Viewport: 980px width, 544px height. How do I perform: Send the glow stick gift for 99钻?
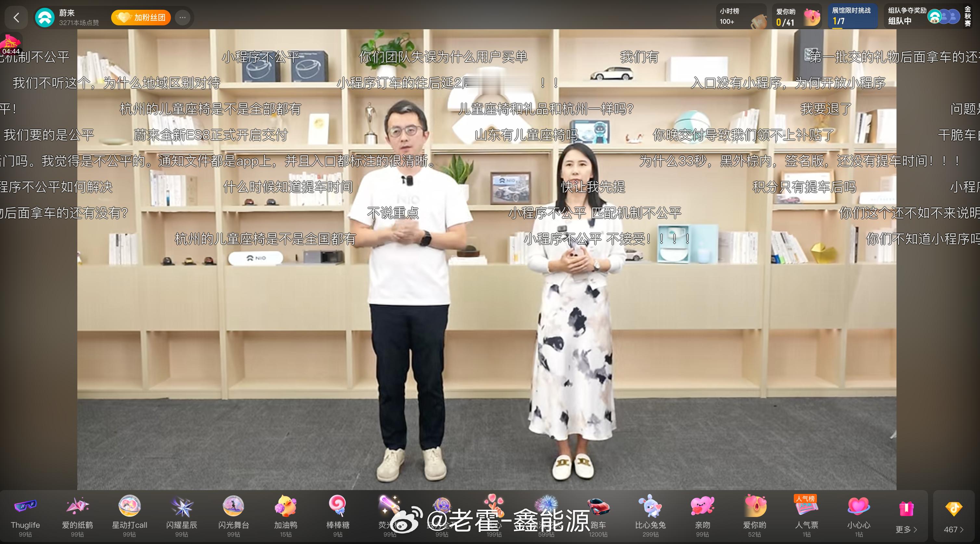390,517
